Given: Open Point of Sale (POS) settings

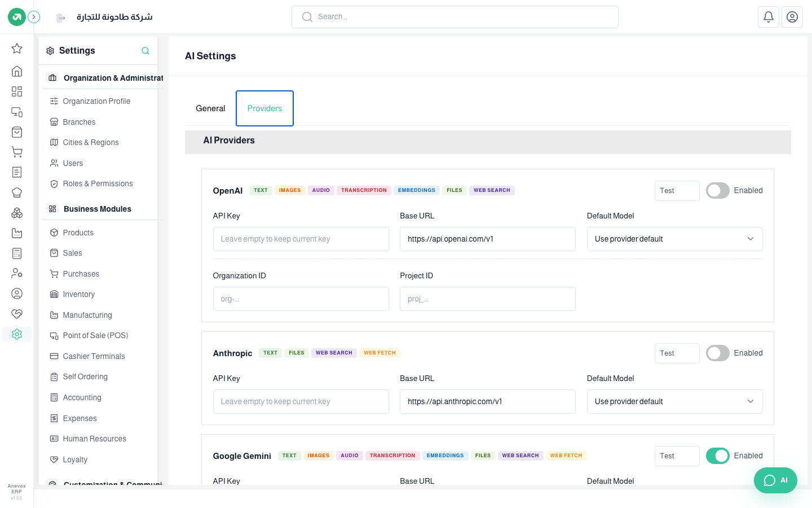Looking at the screenshot, I should tap(95, 335).
